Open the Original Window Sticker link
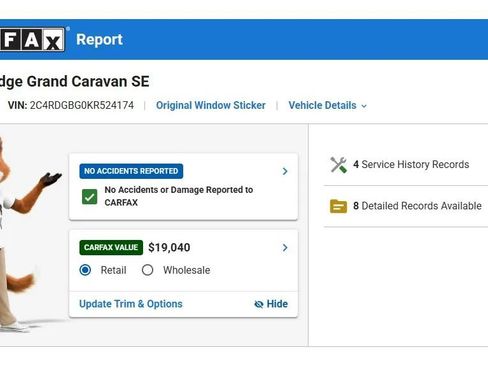 point(211,105)
